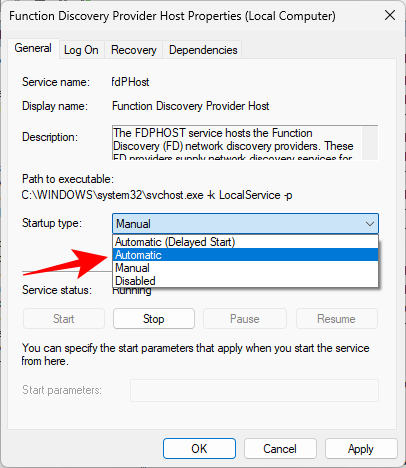Close the properties window with X

click(x=390, y=15)
